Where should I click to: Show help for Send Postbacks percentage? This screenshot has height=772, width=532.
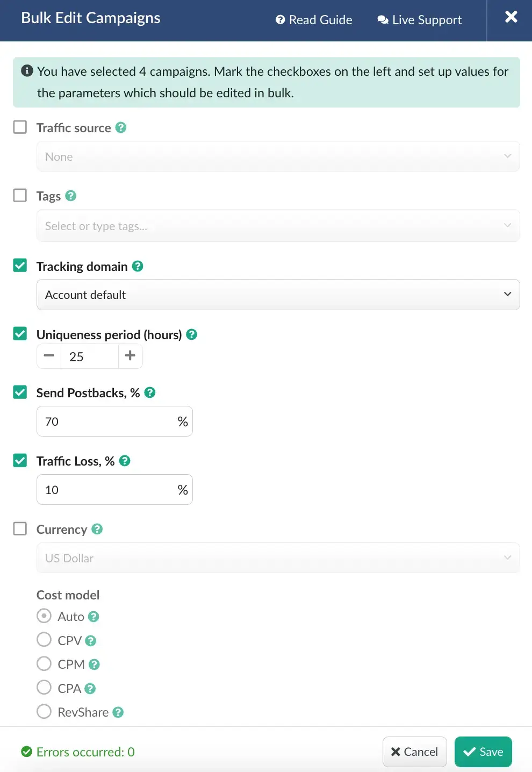click(x=150, y=392)
